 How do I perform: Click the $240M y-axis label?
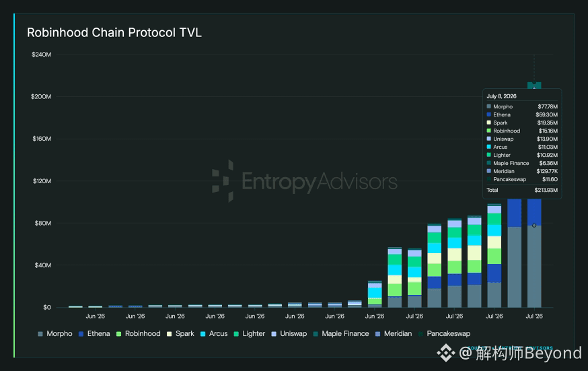[41, 55]
